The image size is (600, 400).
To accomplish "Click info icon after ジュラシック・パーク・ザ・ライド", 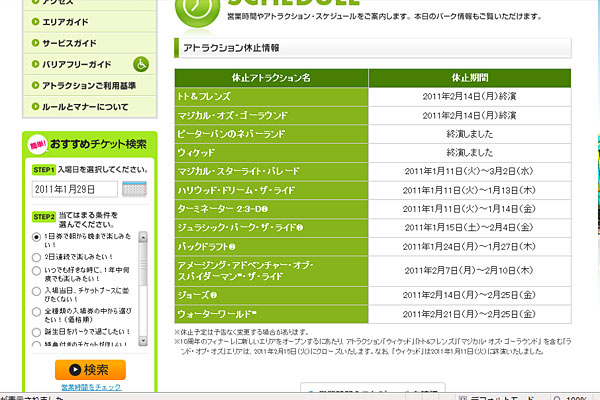I will 299,227.
